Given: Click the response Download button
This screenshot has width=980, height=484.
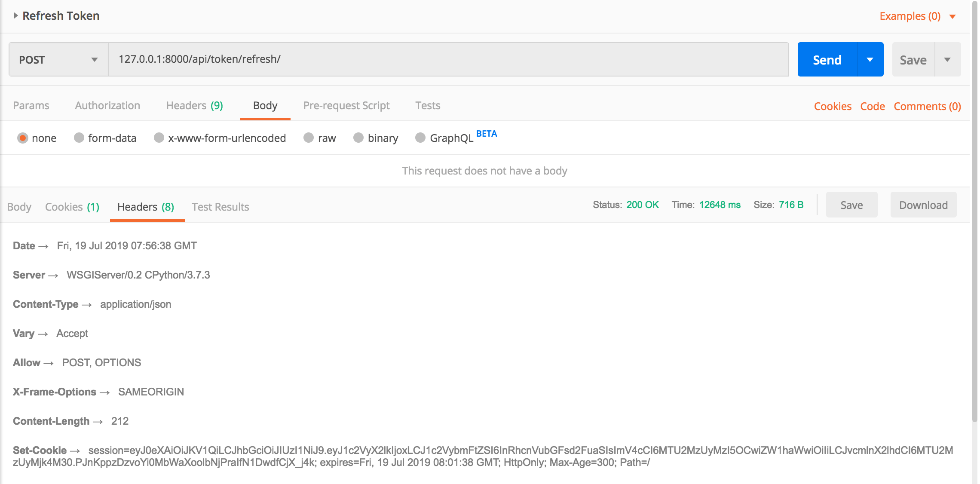Looking at the screenshot, I should coord(923,205).
